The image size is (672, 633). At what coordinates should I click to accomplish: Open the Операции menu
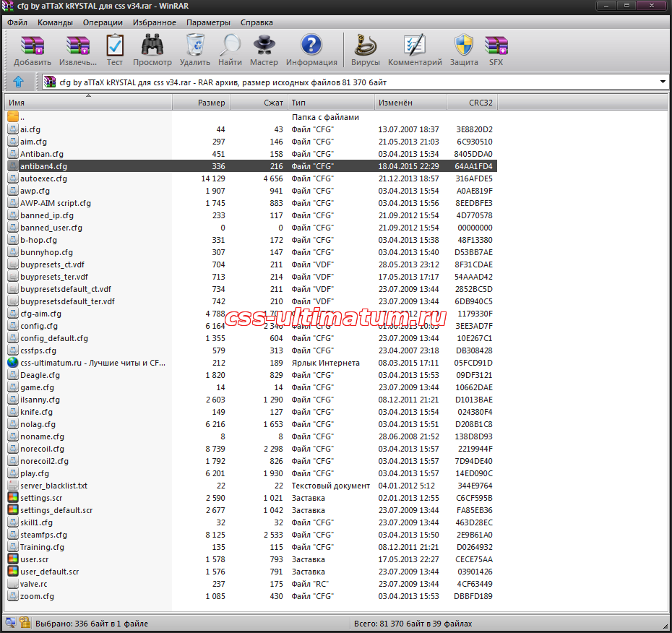(x=103, y=22)
